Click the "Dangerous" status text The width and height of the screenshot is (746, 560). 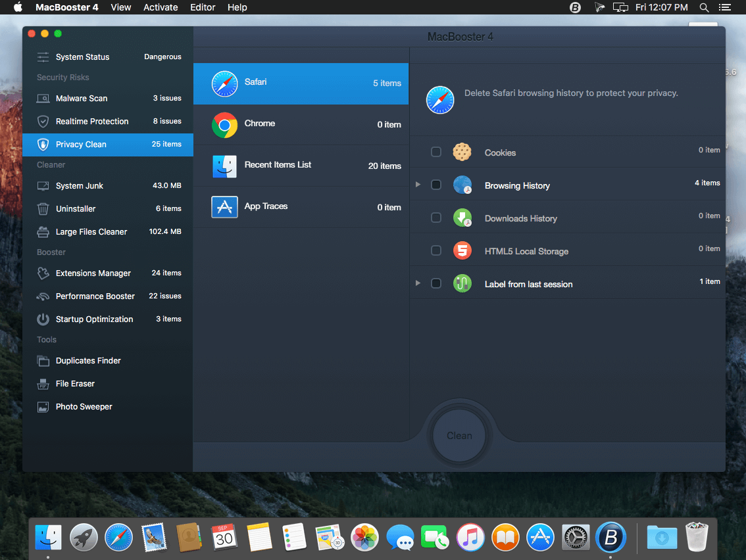coord(162,57)
